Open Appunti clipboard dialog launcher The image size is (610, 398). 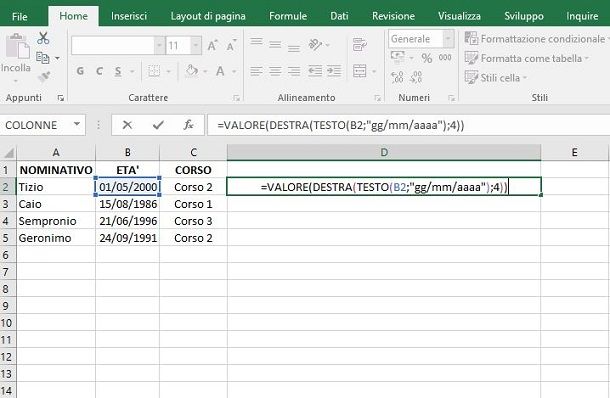tap(61, 98)
